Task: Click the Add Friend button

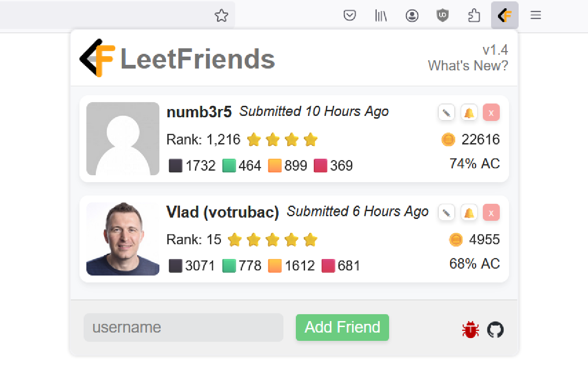Action: pyautogui.click(x=342, y=327)
